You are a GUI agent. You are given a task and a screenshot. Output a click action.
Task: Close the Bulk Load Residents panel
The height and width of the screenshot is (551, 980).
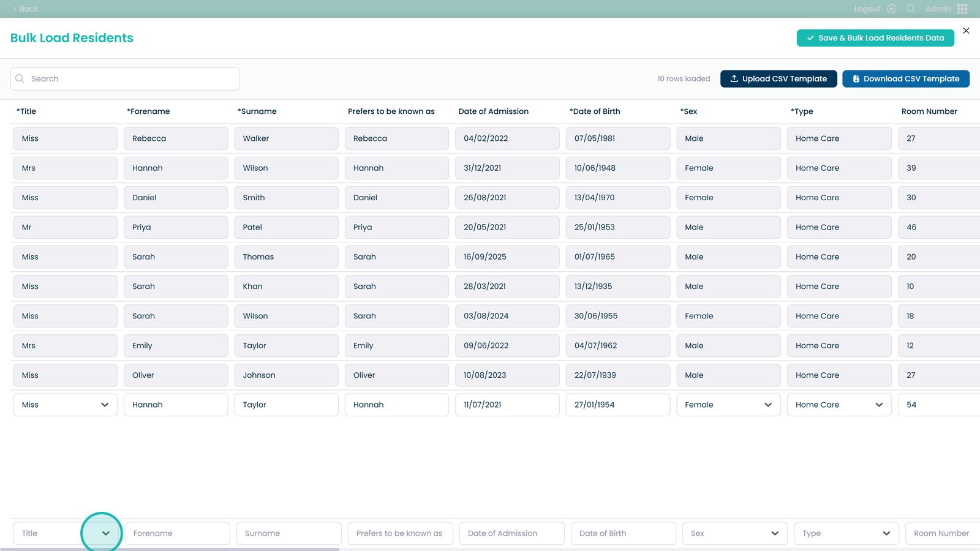coord(966,31)
